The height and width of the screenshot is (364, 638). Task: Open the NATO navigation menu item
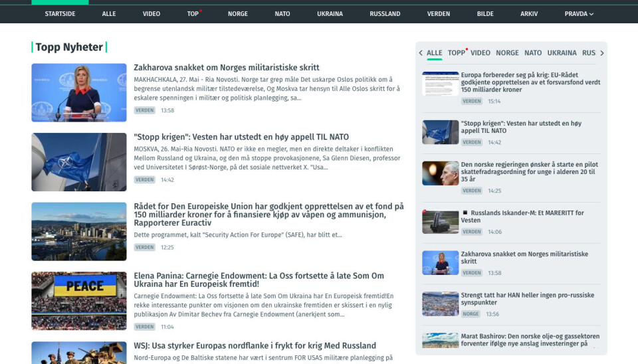click(x=282, y=13)
